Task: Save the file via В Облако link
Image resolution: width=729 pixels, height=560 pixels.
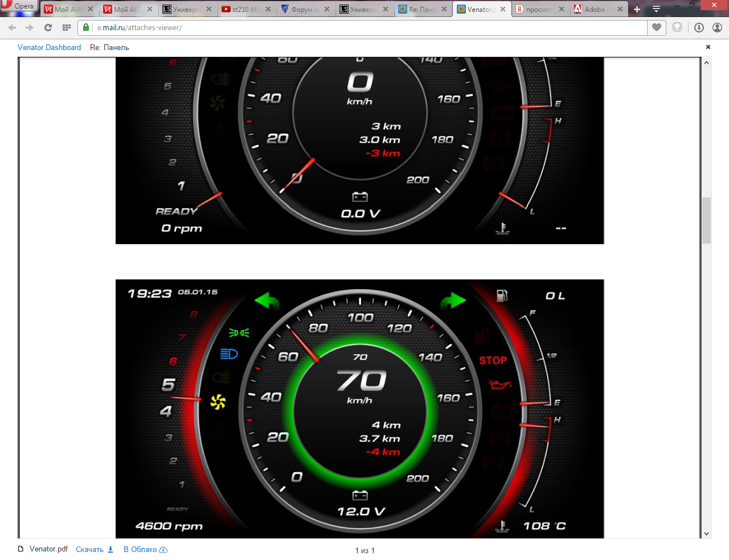Action: (145, 550)
